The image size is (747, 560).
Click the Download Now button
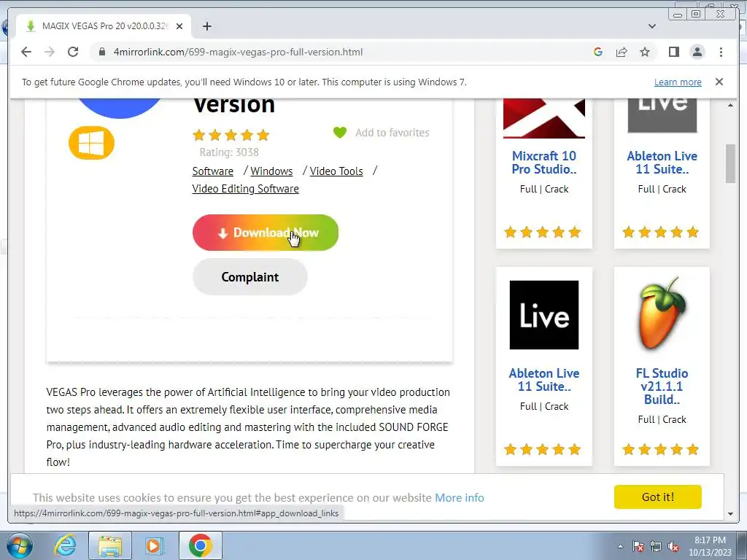266,233
